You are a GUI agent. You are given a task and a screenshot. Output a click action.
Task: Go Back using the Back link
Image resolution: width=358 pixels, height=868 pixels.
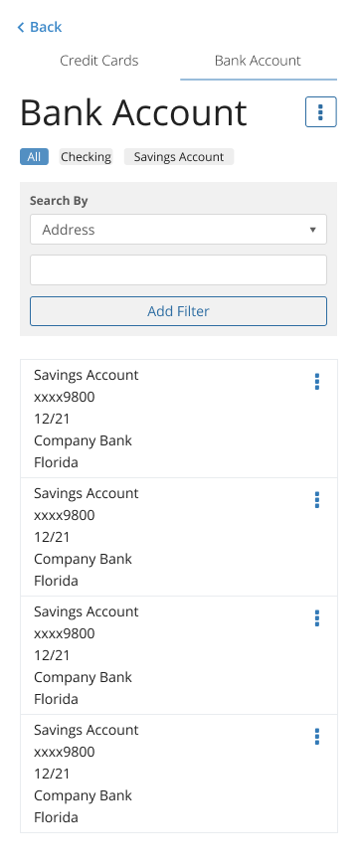40,27
